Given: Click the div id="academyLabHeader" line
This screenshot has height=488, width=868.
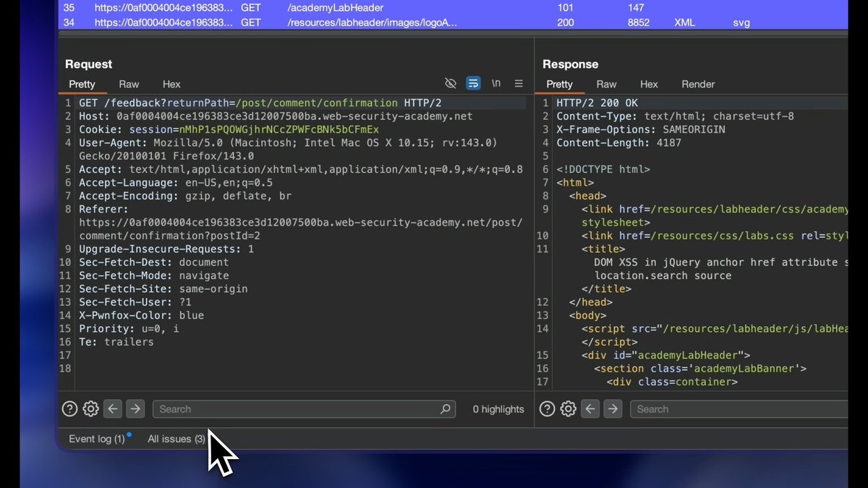Looking at the screenshot, I should pyautogui.click(x=665, y=355).
